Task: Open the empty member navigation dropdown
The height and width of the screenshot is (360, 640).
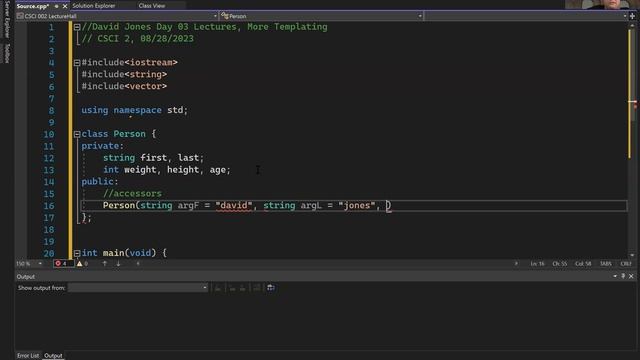Action: click(x=526, y=16)
